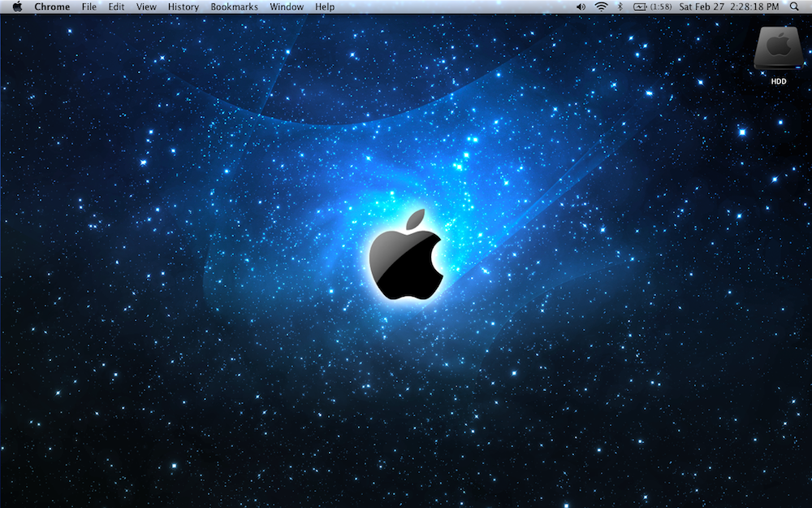The image size is (812, 508).
Task: Open the View menu
Action: (x=146, y=7)
